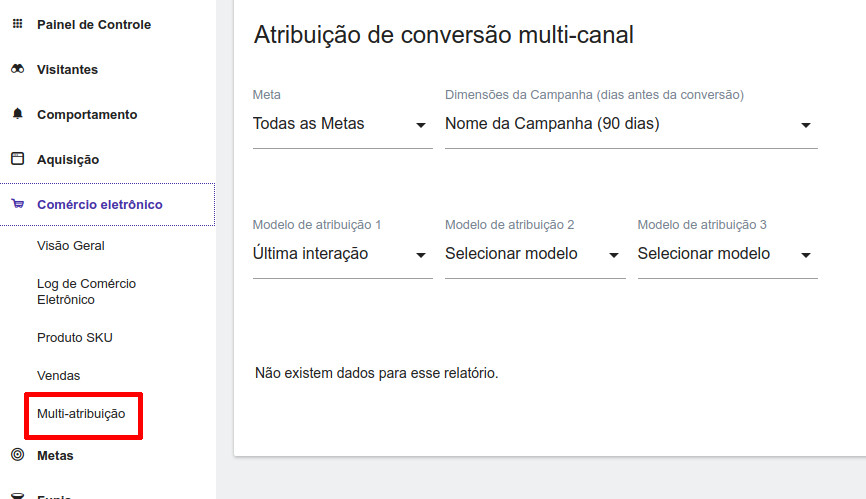866x499 pixels.
Task: Expand the Dimensões da Campanha dropdown
Action: click(x=805, y=125)
